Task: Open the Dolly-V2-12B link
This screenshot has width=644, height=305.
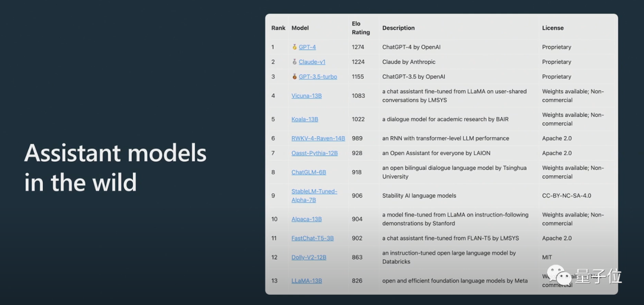Action: 309,257
